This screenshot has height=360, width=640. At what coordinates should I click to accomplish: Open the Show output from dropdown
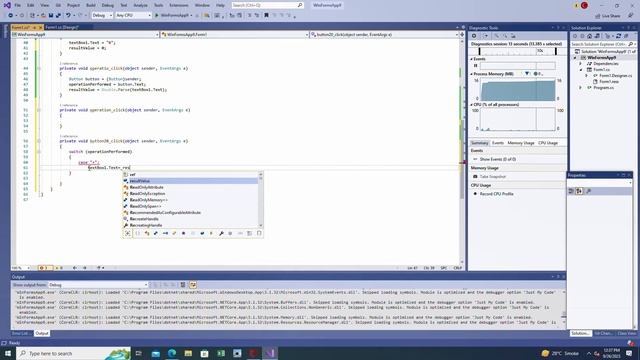tap(98, 285)
